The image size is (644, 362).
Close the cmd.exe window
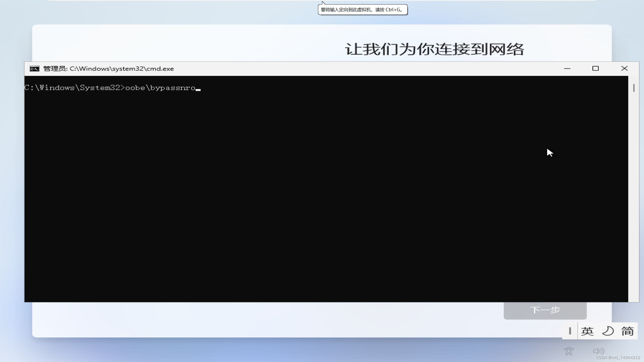(625, 68)
